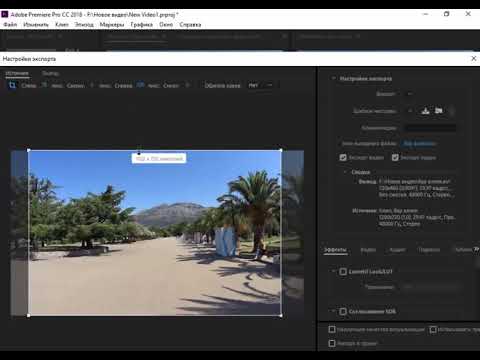Minimize the Premiere Pro window
Image resolution: width=480 pixels, height=360 pixels.
[x=425, y=14]
